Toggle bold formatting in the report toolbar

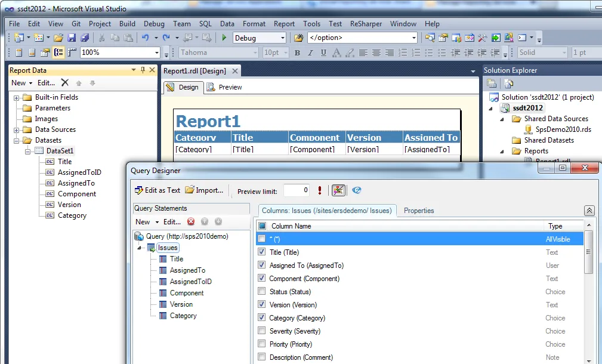pos(297,53)
